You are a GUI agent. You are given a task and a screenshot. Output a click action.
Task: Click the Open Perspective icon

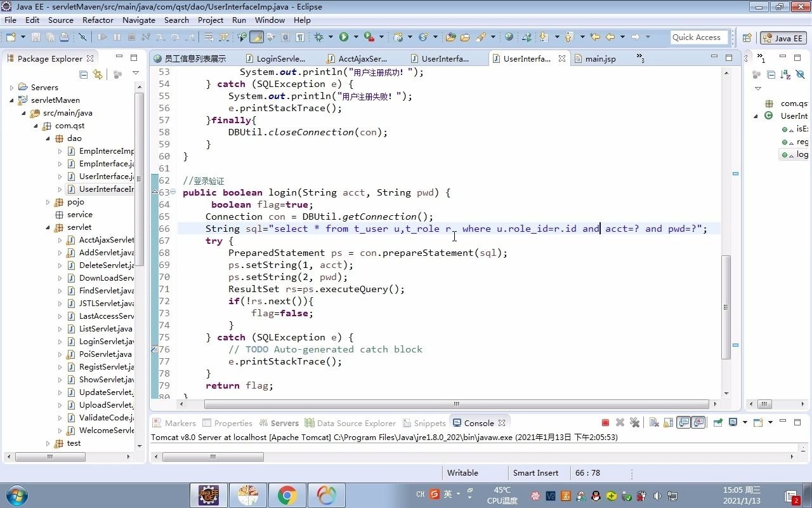coord(747,37)
